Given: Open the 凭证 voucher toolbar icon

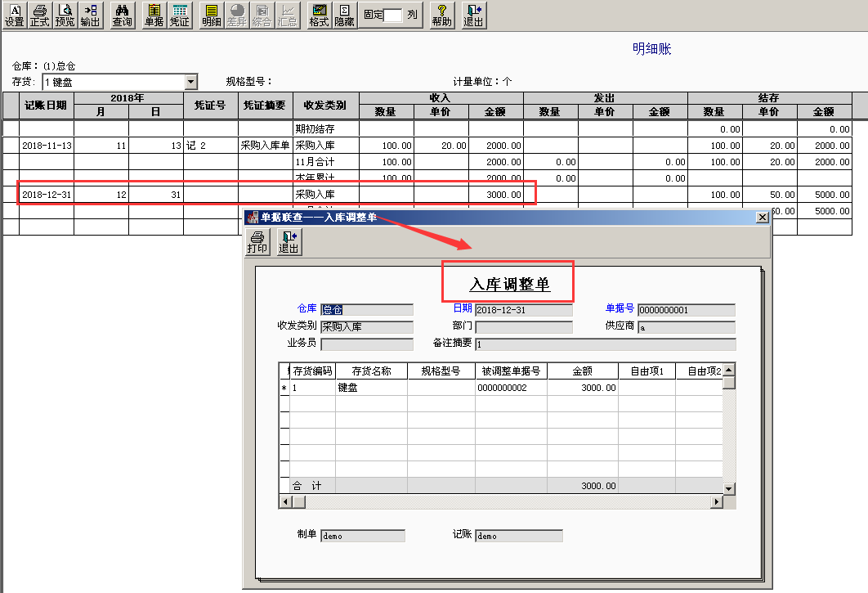Looking at the screenshot, I should (179, 15).
